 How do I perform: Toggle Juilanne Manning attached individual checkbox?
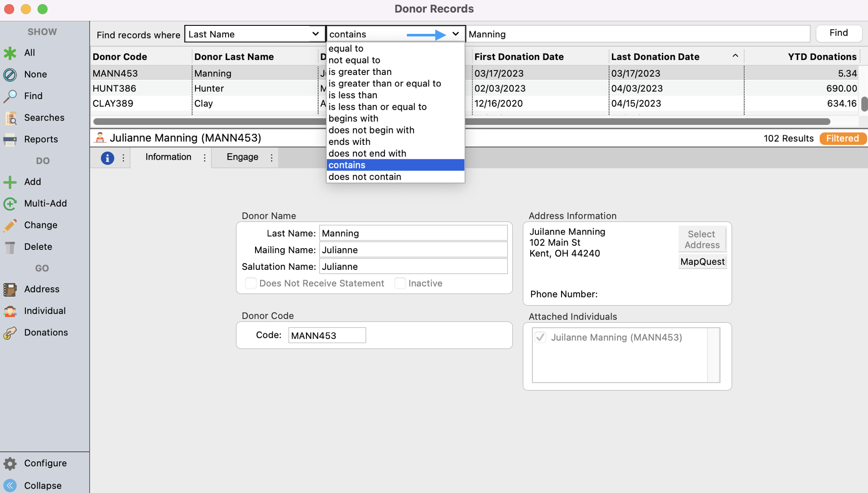[x=540, y=338]
